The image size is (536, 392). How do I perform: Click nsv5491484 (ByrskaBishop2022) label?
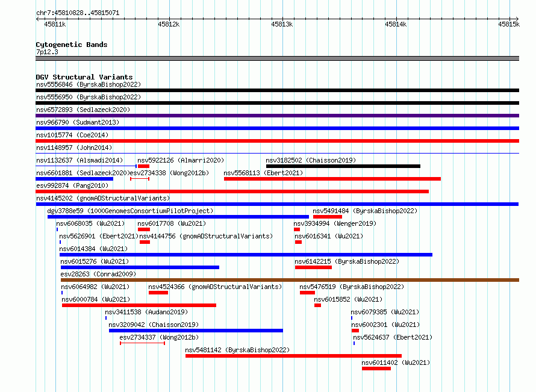tap(365, 211)
